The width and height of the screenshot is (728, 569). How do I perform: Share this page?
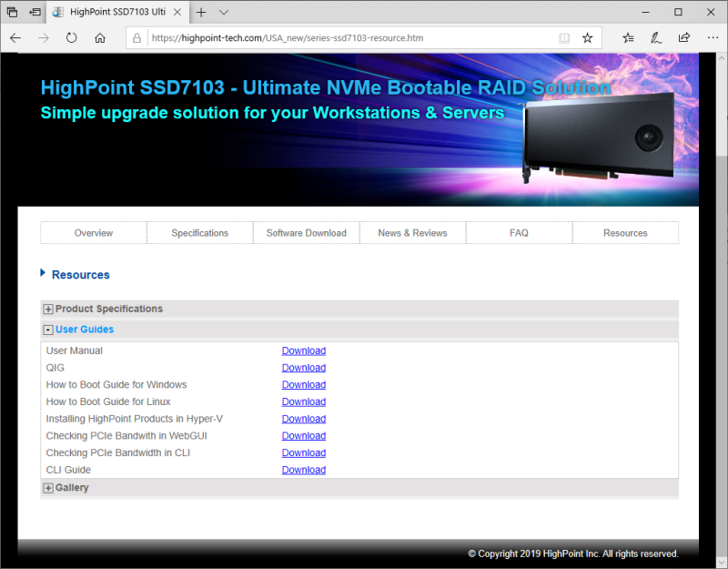[684, 38]
